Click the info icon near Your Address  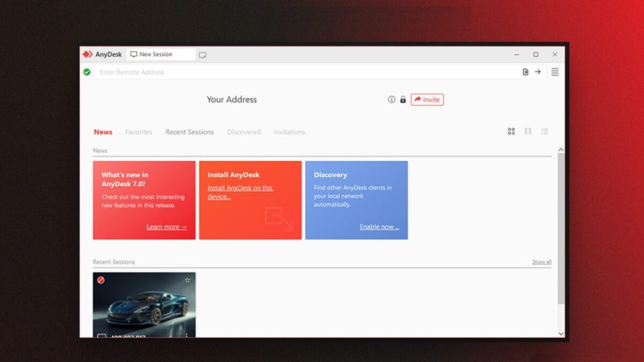[391, 100]
